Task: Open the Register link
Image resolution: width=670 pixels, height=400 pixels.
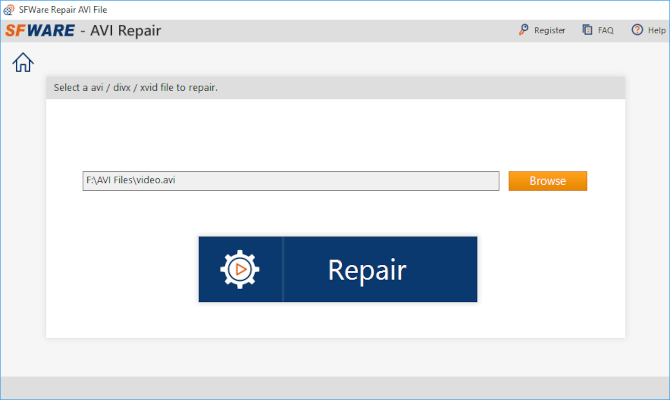Action: point(550,30)
